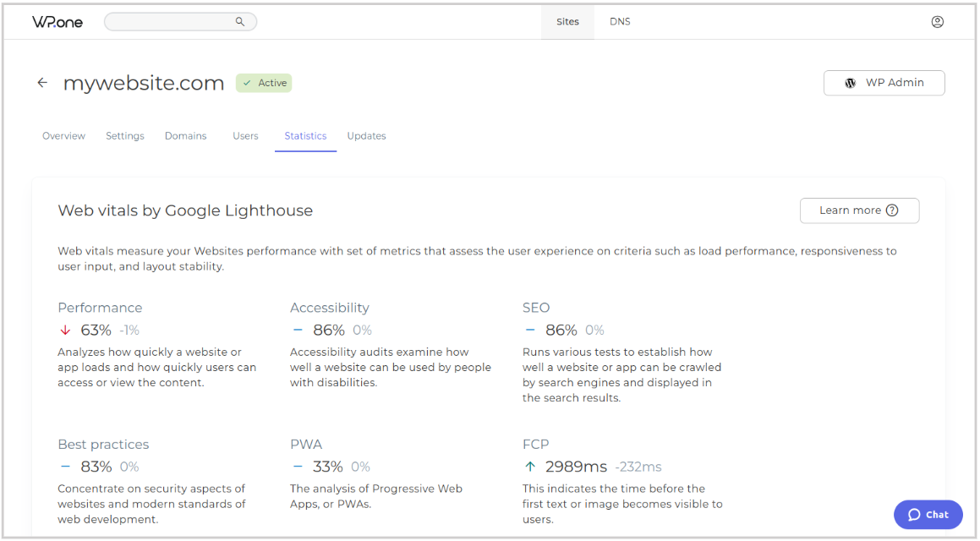Click the red down arrow beside Performance
The height and width of the screenshot is (541, 980).
tap(65, 330)
